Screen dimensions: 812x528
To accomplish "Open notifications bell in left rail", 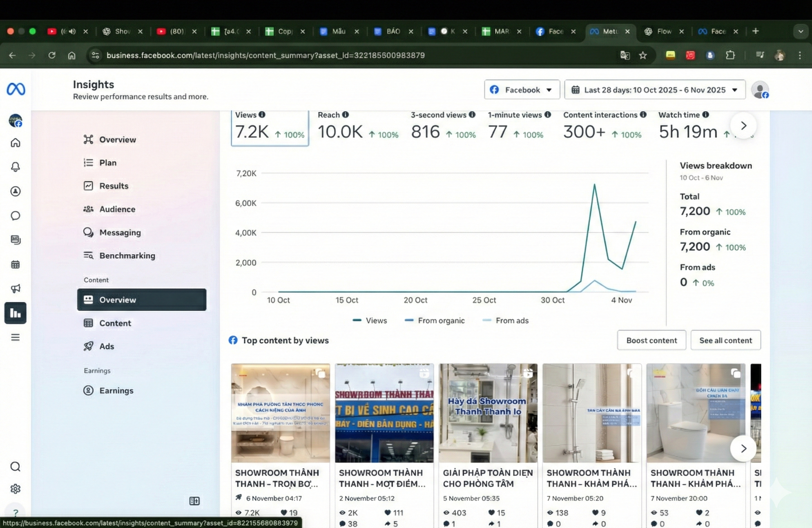I will (x=15, y=167).
